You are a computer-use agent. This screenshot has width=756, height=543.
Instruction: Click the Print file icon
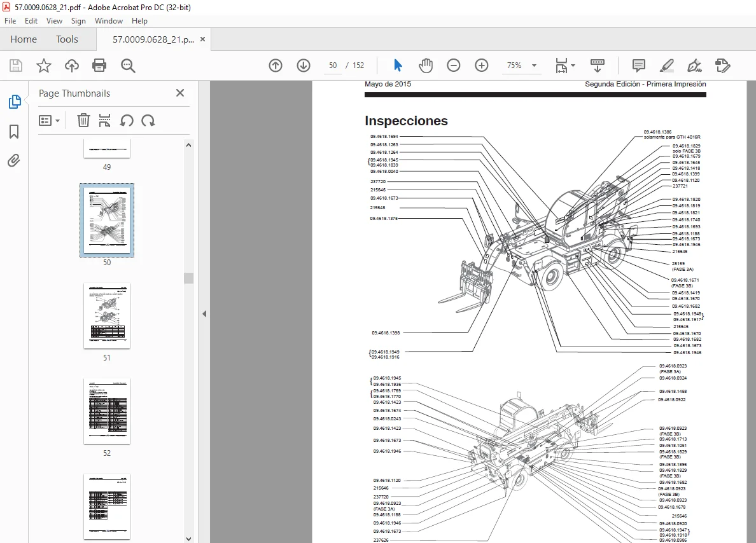click(x=99, y=65)
